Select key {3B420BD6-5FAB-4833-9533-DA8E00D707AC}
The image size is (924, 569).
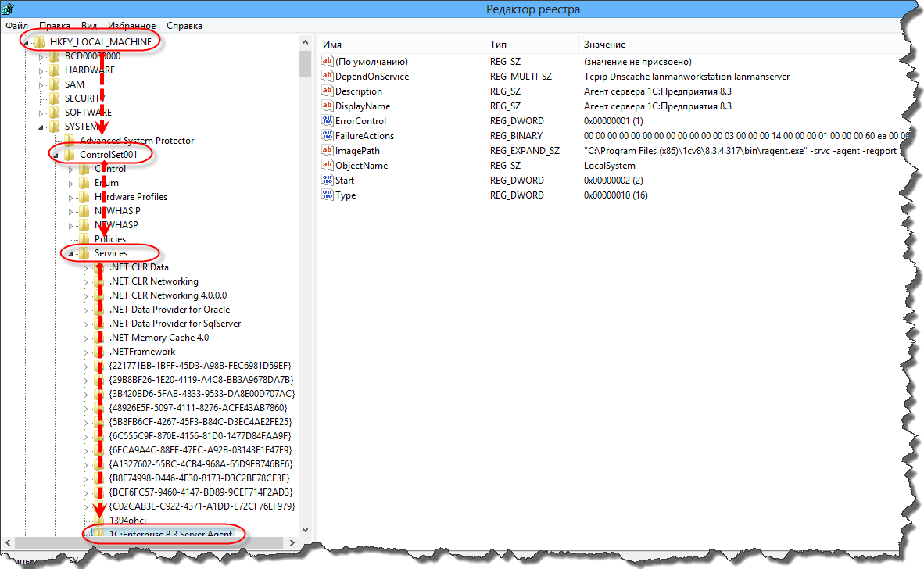(202, 393)
